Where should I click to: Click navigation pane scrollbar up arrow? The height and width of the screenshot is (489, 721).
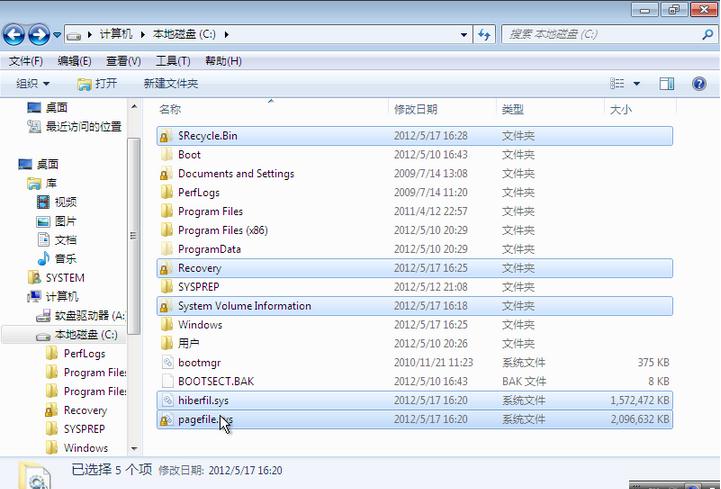[134, 107]
